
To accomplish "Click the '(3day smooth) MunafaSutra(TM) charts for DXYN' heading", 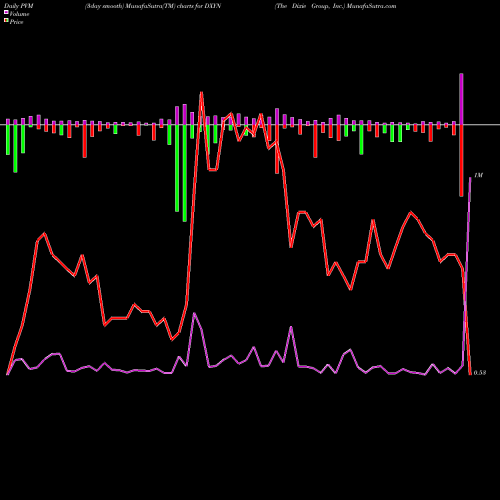I will [153, 6].
